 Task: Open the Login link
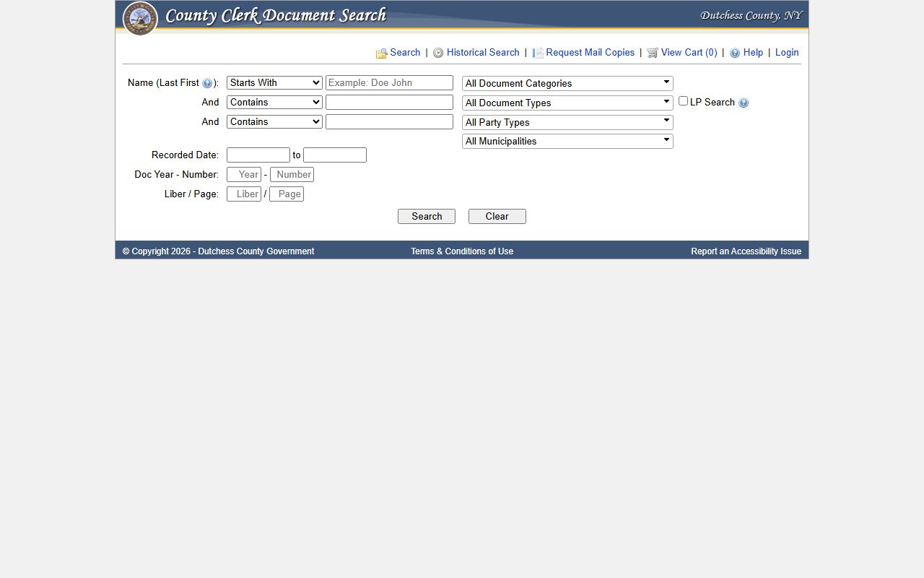[787, 53]
